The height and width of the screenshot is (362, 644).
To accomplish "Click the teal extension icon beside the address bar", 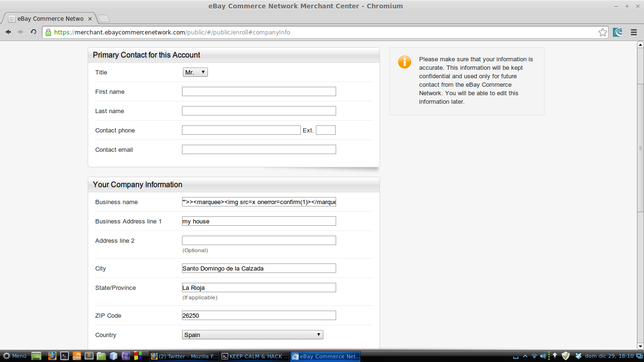I will pyautogui.click(x=618, y=32).
